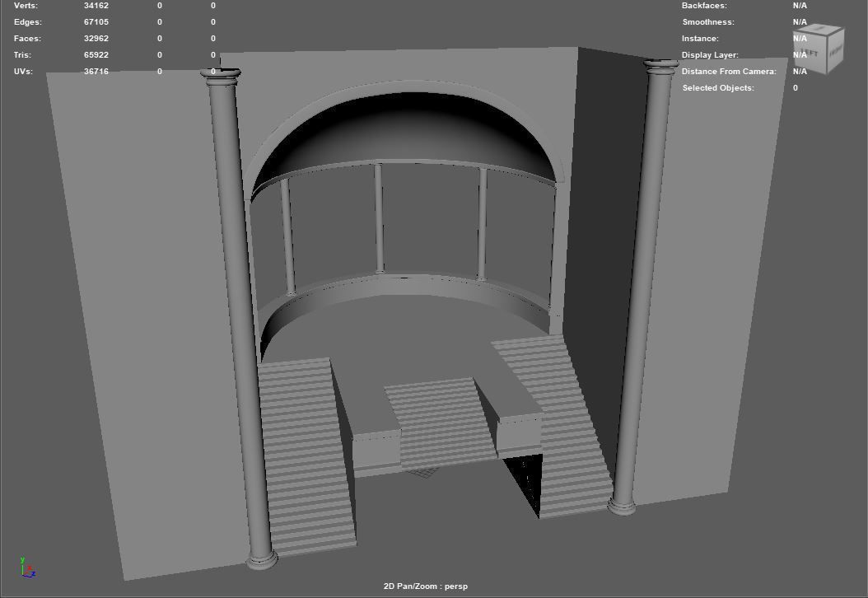
Task: Click the 'Display Layer:' label
Action: [710, 55]
